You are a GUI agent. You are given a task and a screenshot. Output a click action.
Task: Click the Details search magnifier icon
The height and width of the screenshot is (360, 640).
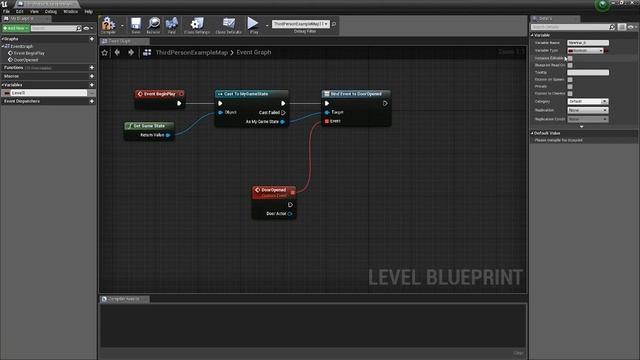(x=612, y=27)
